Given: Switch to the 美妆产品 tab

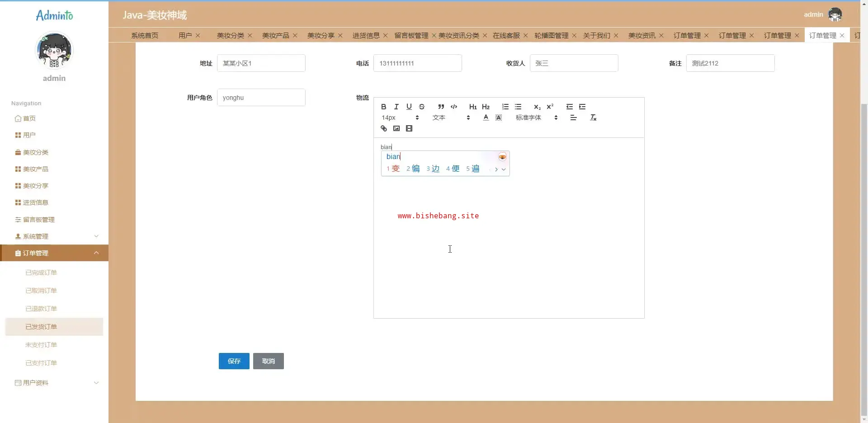Looking at the screenshot, I should 275,35.
